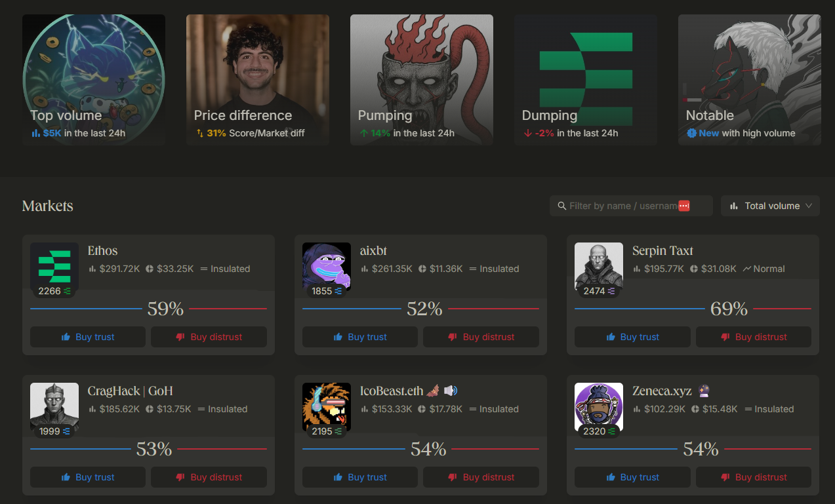
Task: Click the Ethos market logo avatar
Action: coord(54,266)
